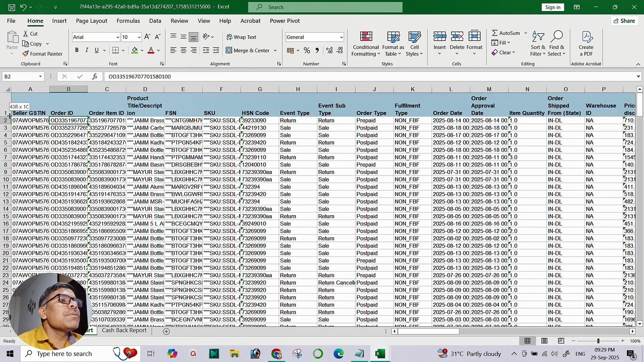
Task: Switch to the Formulas tab
Action: coord(128,21)
